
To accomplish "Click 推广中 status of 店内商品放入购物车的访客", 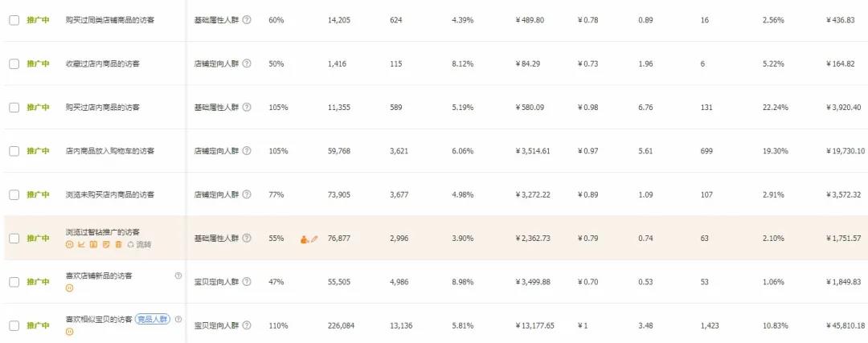I will point(38,151).
